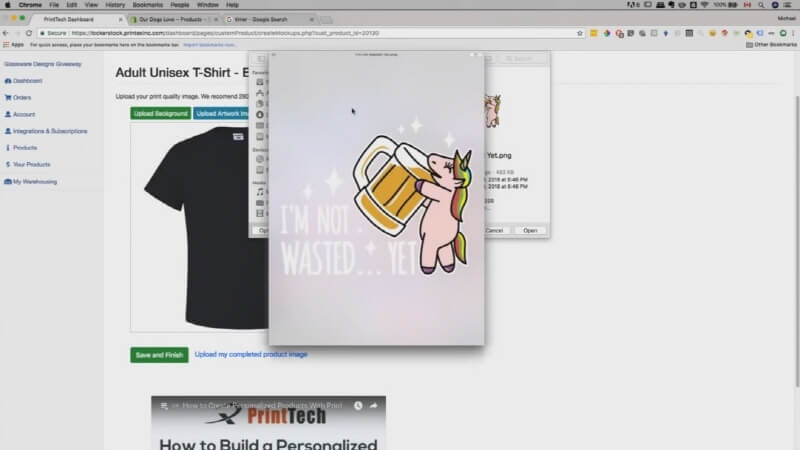Open the Help menu
Screen dimensions: 800x450
pyautogui.click(x=232, y=5)
